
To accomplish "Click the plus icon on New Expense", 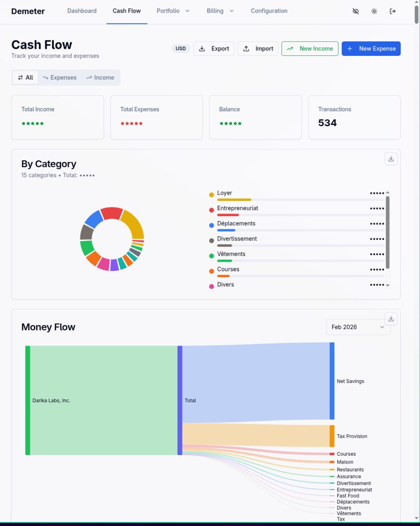I will (x=350, y=48).
